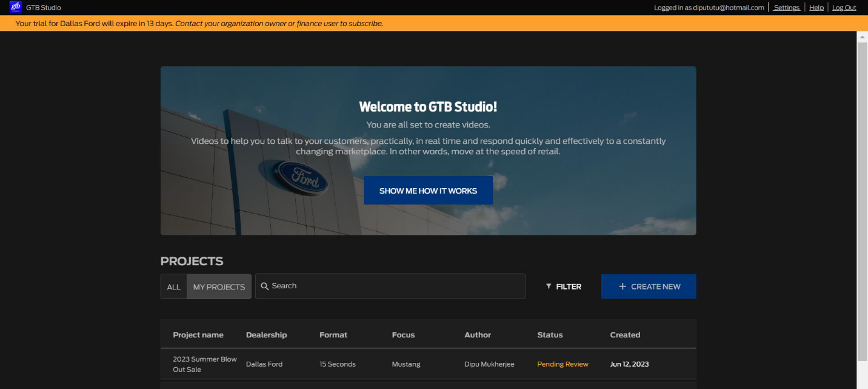
Task: Click the filter funnel icon
Action: (x=549, y=286)
